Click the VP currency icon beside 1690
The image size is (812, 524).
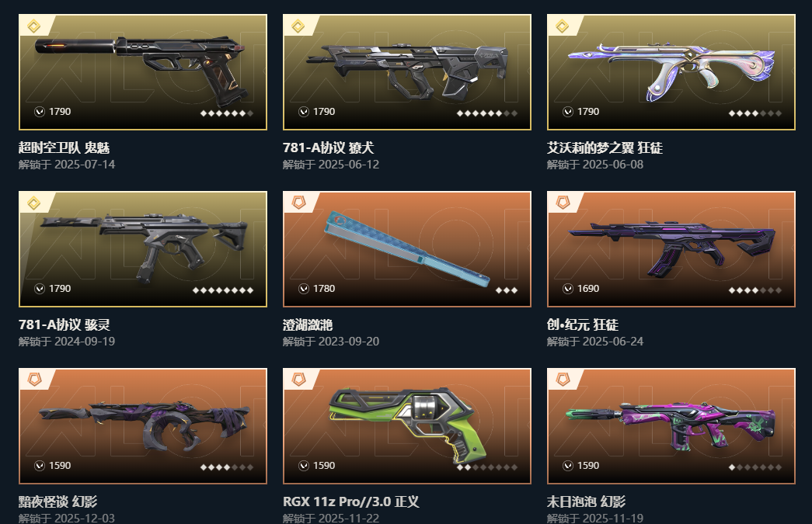click(x=568, y=289)
